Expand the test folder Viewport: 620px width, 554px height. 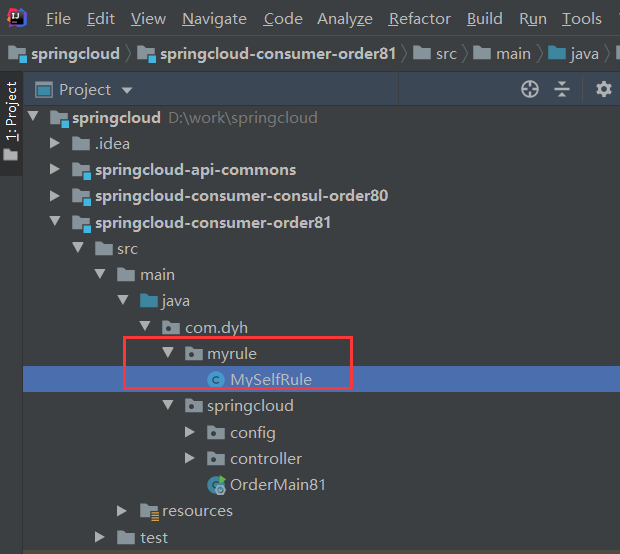(x=100, y=537)
